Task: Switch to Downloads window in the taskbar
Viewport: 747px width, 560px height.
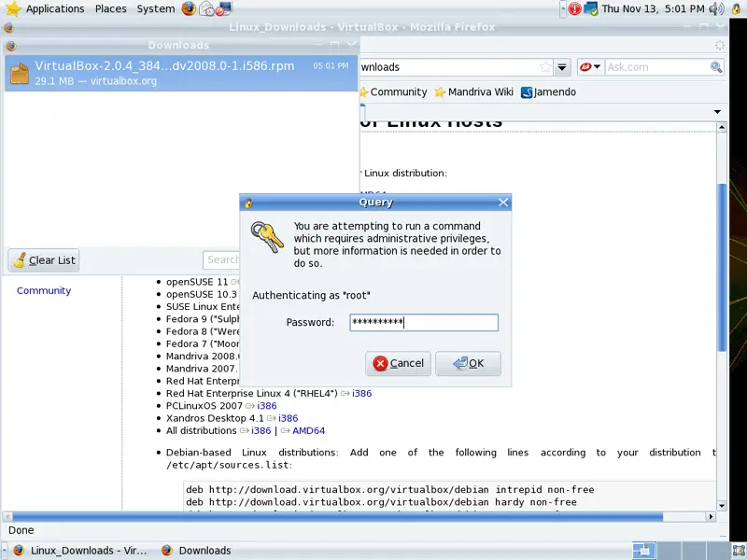Action: pos(196,551)
